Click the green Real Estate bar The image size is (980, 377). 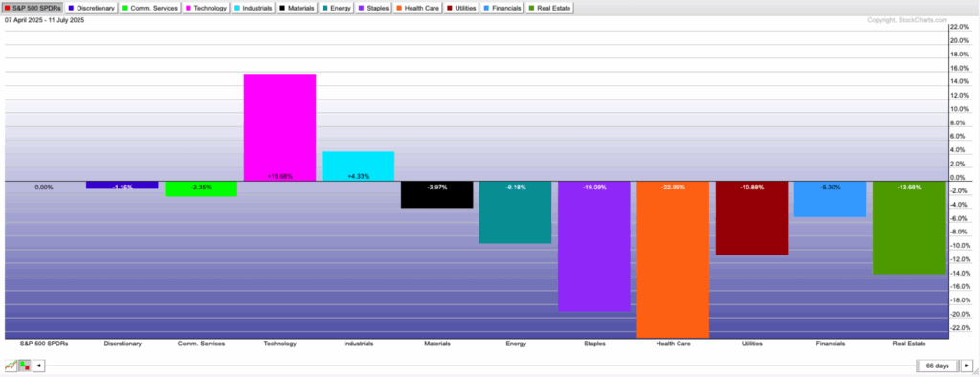click(909, 228)
